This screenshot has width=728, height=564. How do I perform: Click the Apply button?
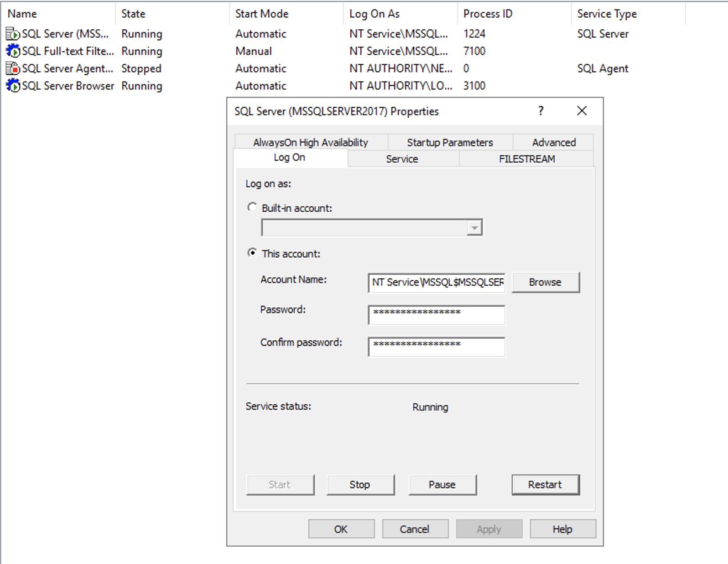pos(489,529)
